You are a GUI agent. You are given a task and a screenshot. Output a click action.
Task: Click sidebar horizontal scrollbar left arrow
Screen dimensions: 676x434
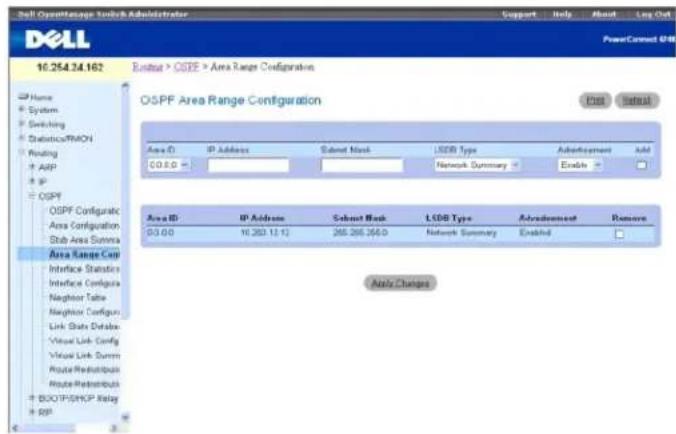tap(15, 428)
